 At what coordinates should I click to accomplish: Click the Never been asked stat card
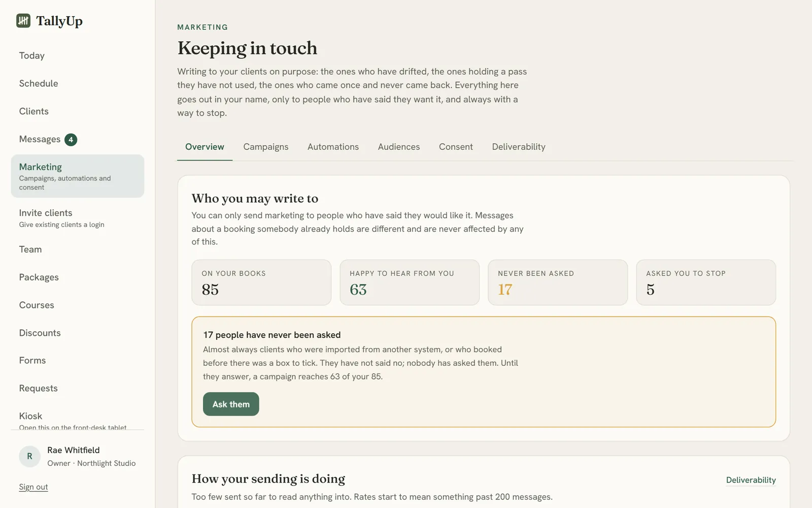point(558,282)
